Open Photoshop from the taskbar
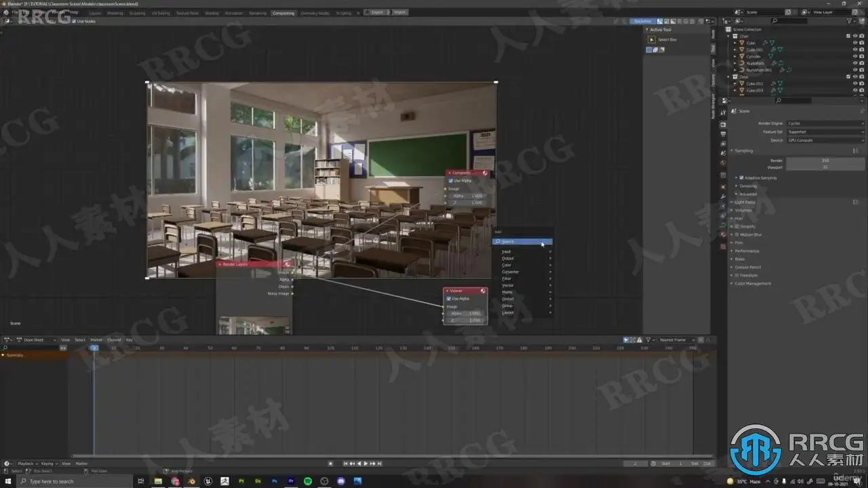 (x=274, y=481)
